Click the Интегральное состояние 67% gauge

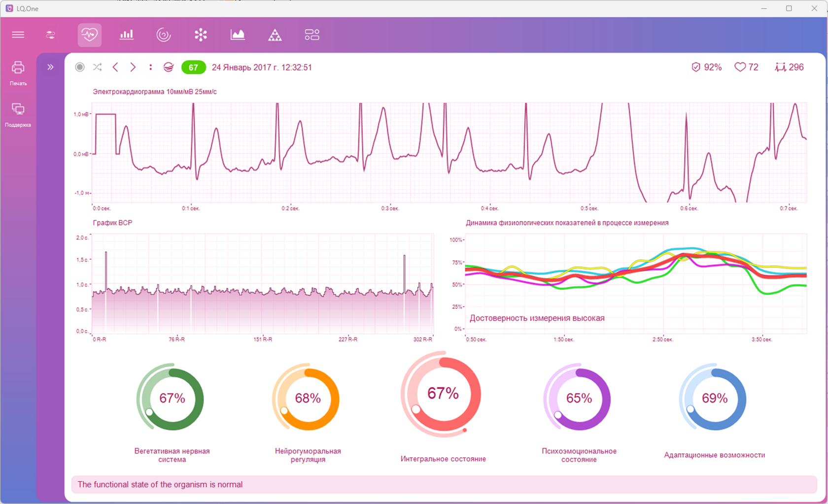click(x=443, y=394)
